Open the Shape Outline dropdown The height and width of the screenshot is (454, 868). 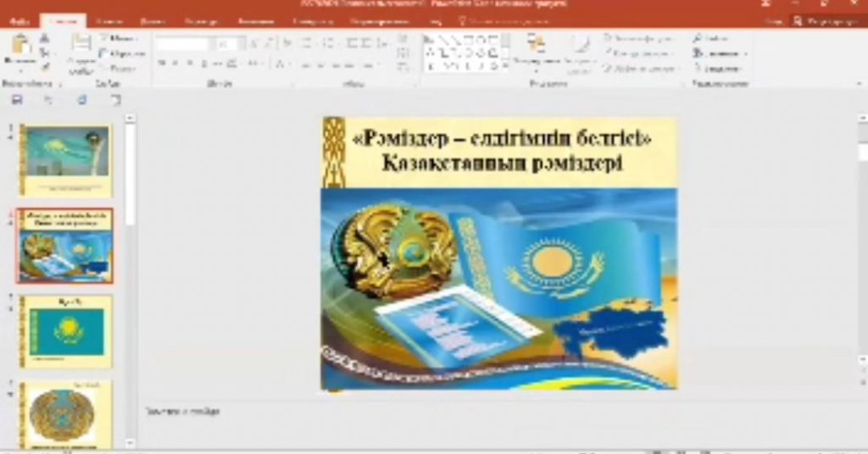[x=637, y=53]
